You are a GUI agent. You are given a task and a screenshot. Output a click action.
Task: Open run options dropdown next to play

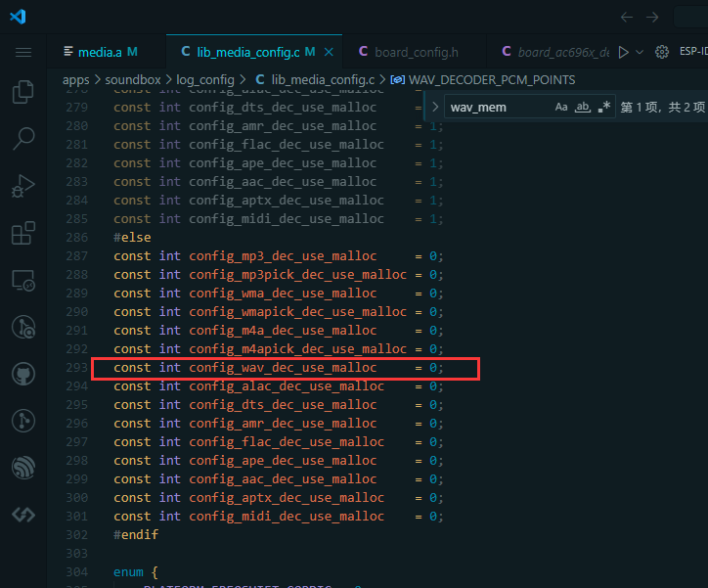click(640, 53)
